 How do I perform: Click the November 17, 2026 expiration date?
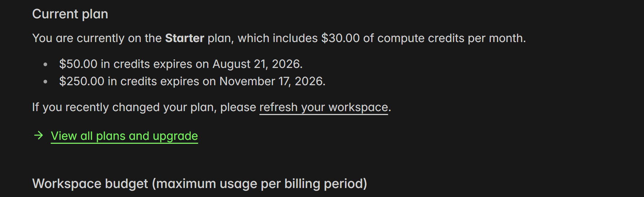tap(272, 81)
